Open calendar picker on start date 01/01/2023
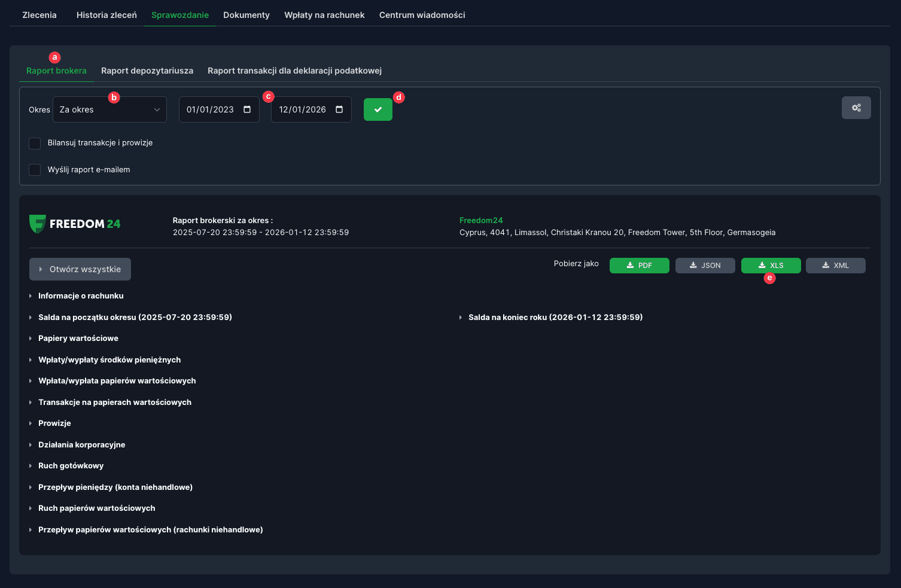The width and height of the screenshot is (901, 588). 247,109
